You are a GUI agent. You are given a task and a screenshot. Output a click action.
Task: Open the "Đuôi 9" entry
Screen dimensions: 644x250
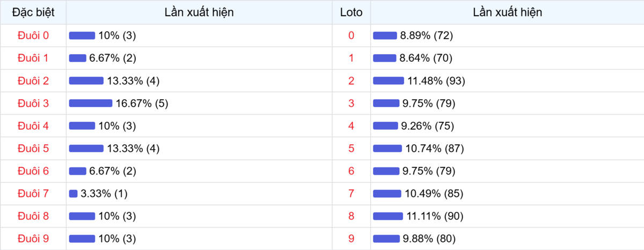point(33,239)
